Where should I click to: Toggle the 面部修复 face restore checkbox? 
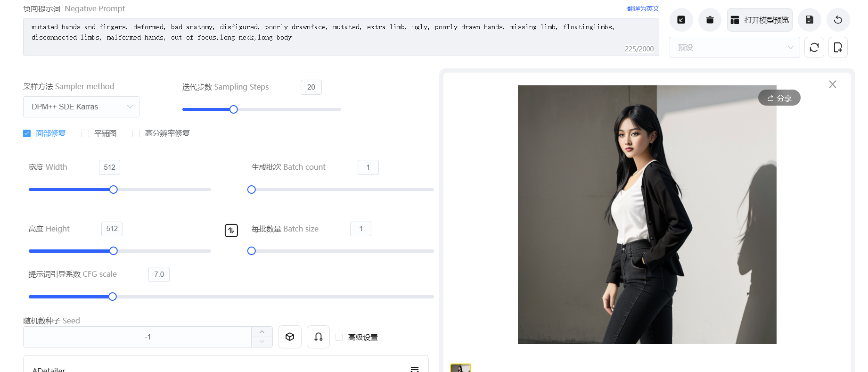27,133
